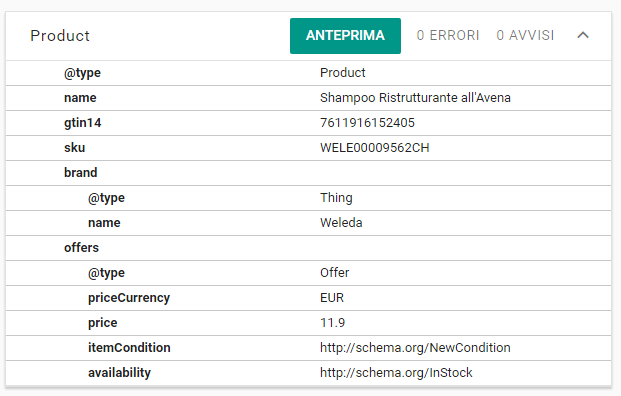621x396 pixels.
Task: Select the brand name Weleda row
Action: point(309,223)
